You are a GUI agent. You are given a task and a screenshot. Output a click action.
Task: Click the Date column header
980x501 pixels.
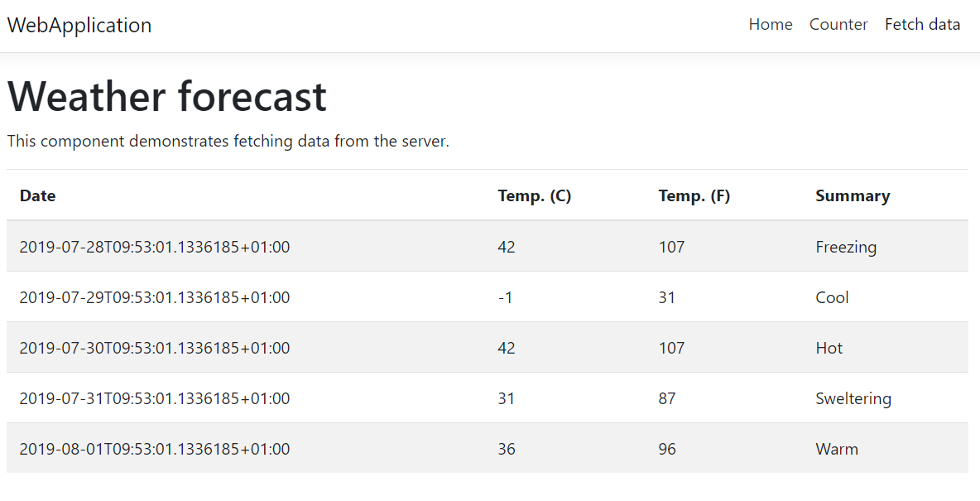pyautogui.click(x=38, y=196)
